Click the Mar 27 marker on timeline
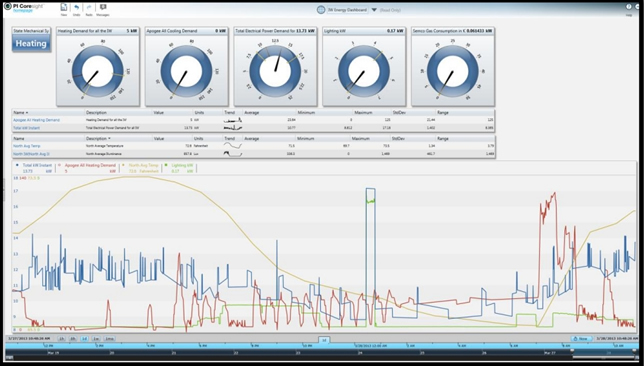 coord(550,352)
